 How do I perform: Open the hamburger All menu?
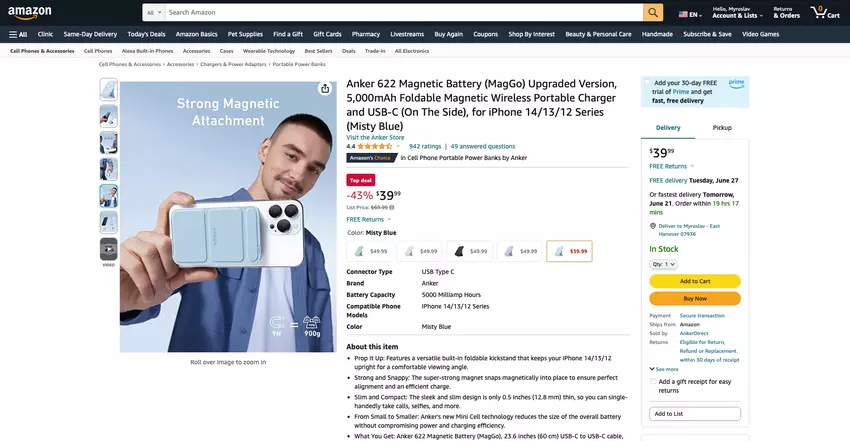[18, 34]
